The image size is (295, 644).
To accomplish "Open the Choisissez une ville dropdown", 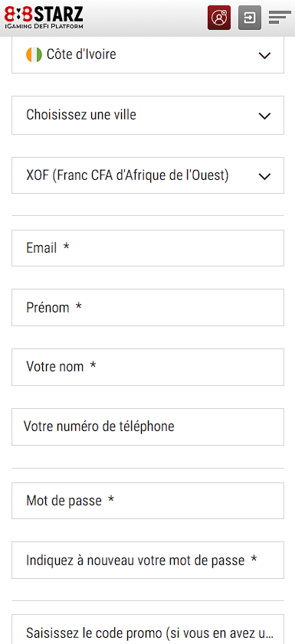I will 147,115.
